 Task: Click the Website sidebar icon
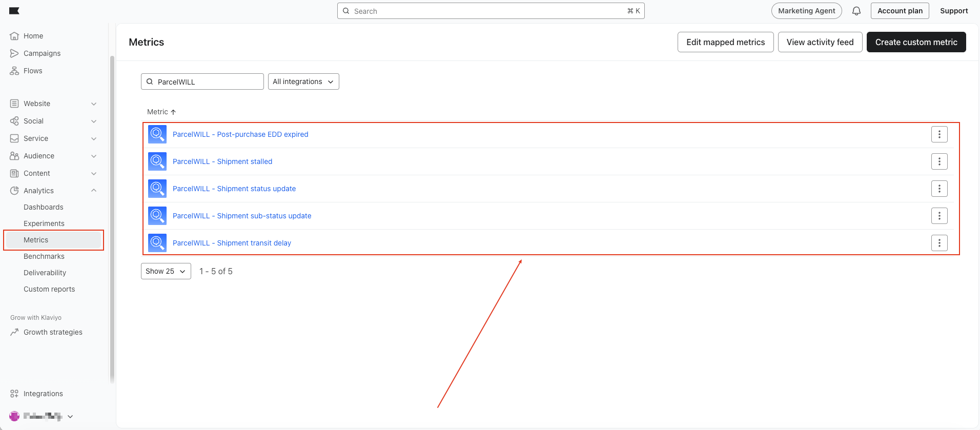(14, 104)
